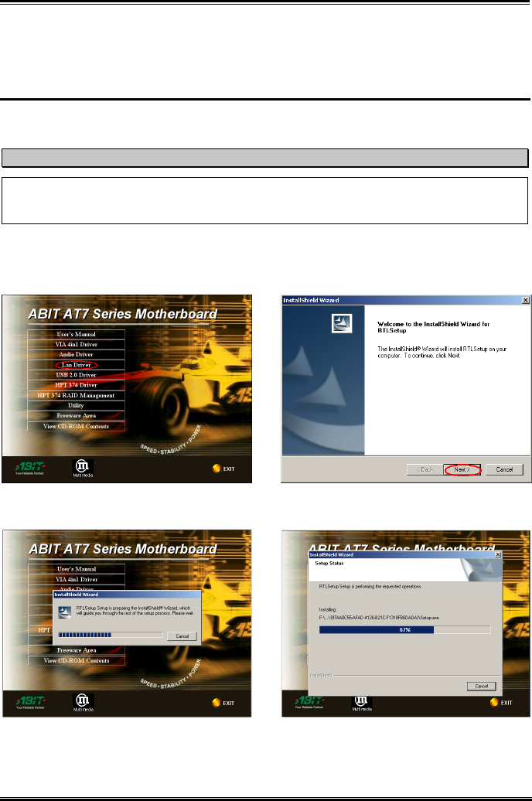Cancel the Welcome InstallShield Wizard

504,469
